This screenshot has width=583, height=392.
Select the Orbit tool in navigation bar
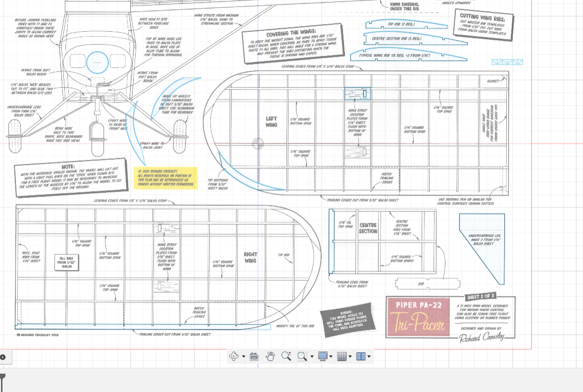click(234, 356)
